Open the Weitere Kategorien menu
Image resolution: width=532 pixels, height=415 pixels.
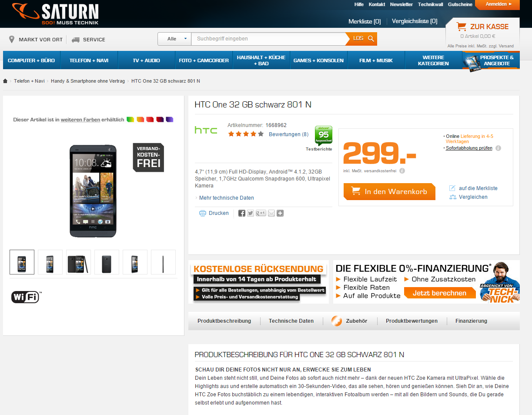pos(433,60)
